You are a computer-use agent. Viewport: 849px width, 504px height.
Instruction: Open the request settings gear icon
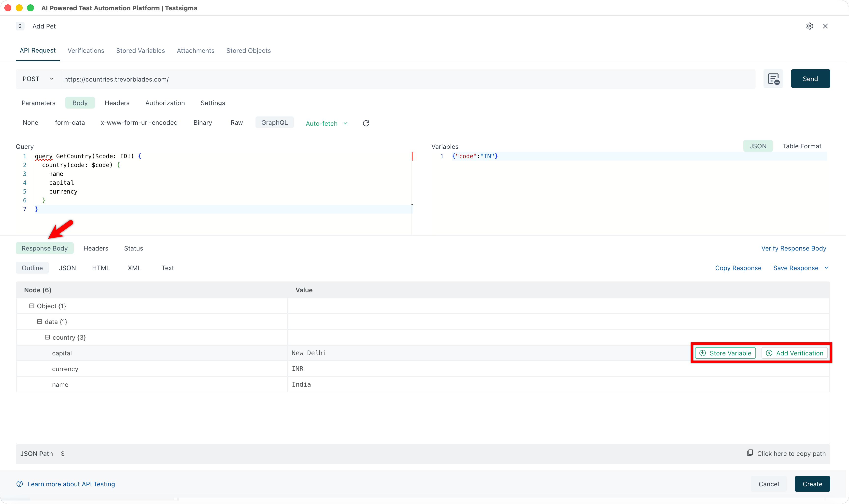[810, 26]
